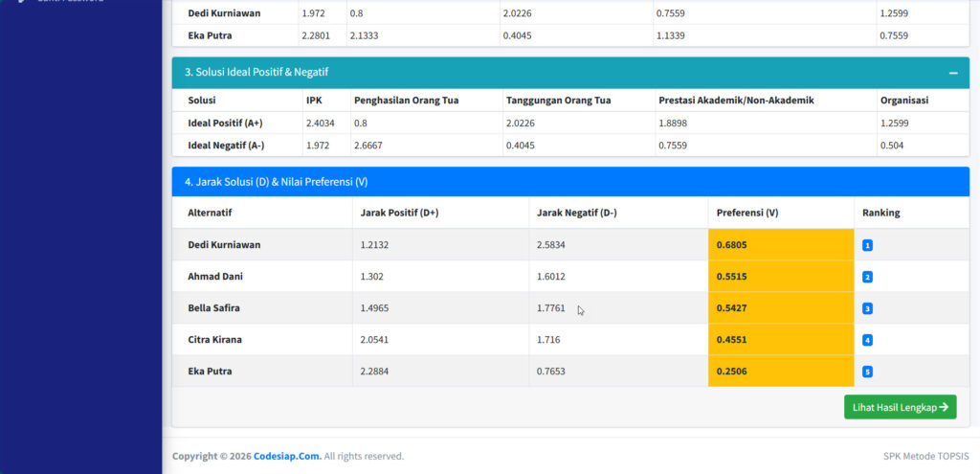Collapse the Solusi Ideal Positif & Negatif card
The image size is (980, 474).
pyautogui.click(x=953, y=73)
